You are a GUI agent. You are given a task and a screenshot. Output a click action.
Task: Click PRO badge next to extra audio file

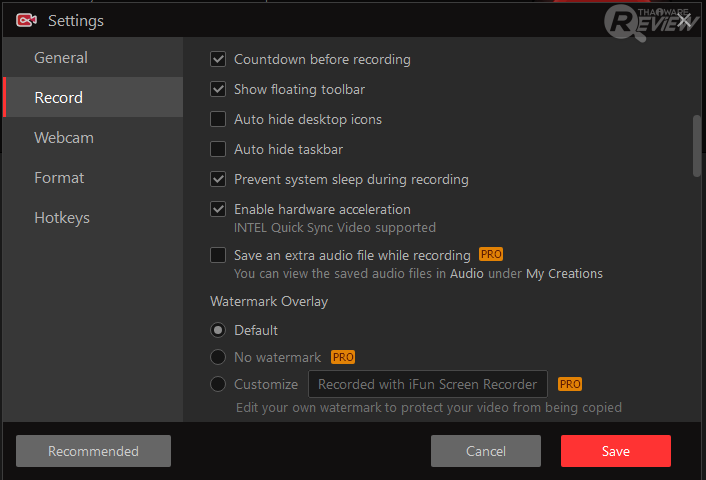[x=491, y=254]
